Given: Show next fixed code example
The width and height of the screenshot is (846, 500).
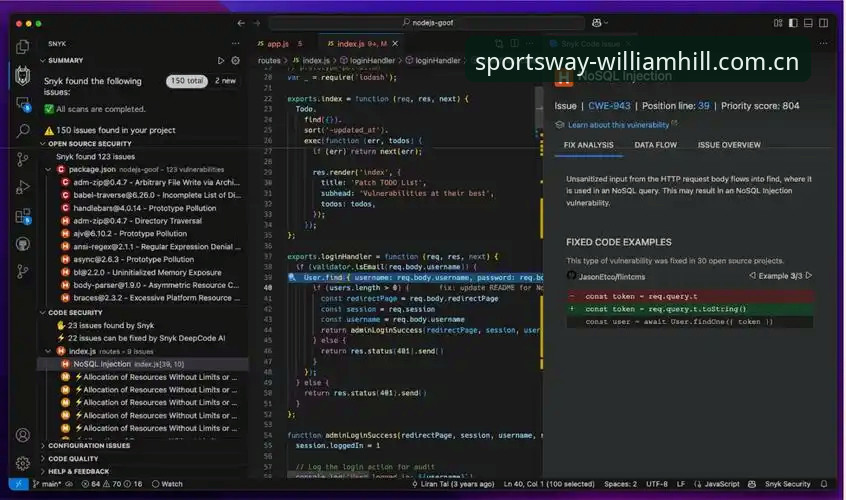Looking at the screenshot, I should pos(808,276).
